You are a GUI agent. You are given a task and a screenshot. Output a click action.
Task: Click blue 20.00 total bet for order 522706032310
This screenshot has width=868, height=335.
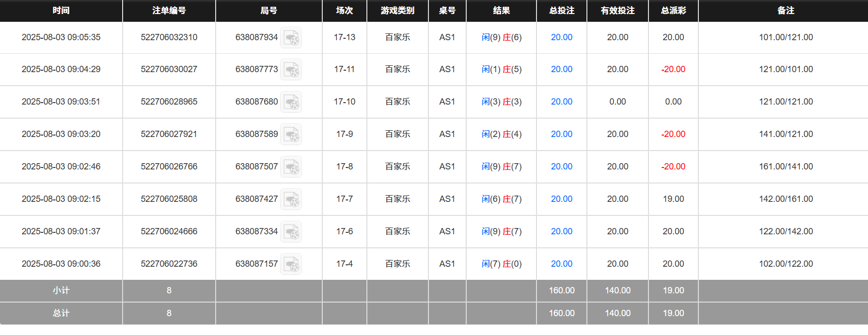tap(561, 37)
